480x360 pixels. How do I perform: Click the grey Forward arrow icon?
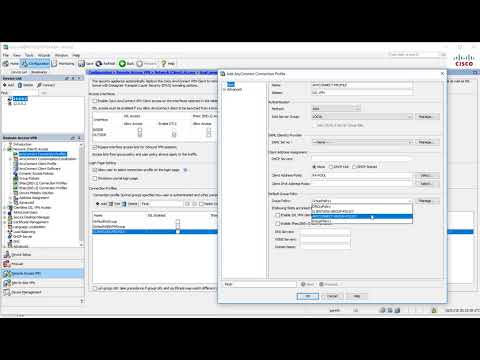tap(139, 63)
